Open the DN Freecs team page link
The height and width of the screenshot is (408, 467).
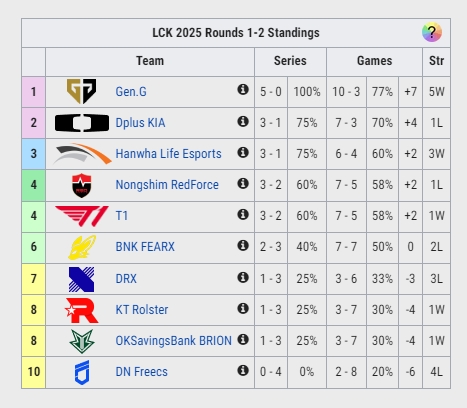[x=141, y=372]
